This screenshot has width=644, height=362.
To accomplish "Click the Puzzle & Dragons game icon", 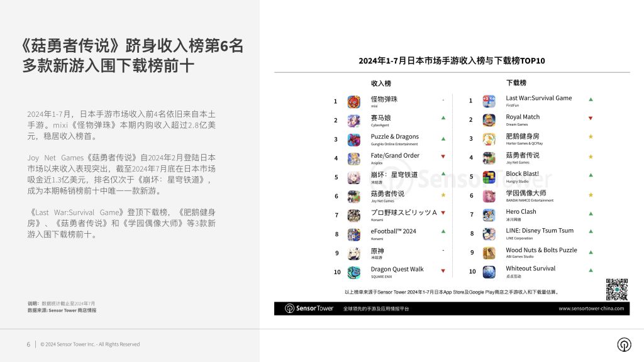I will 353,140.
